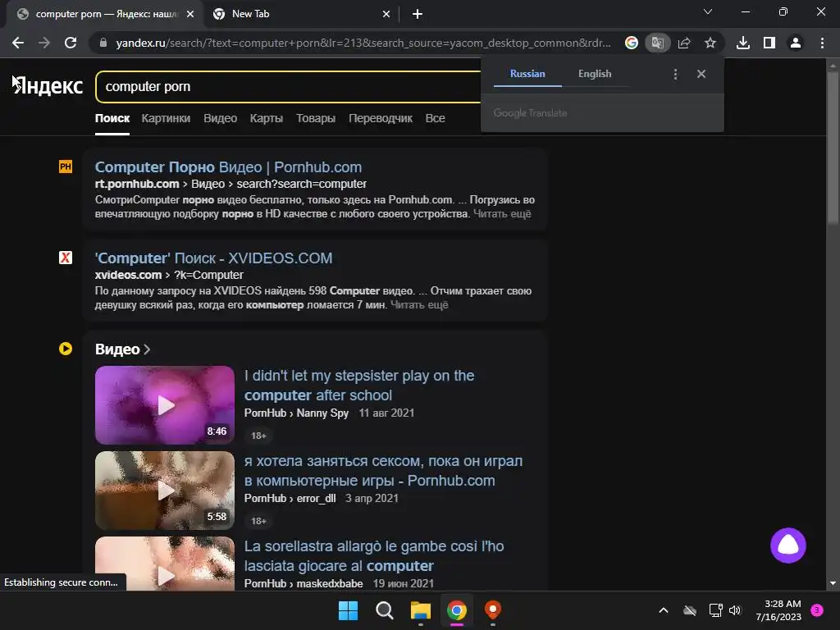Play the 8:46 video thumbnail
The height and width of the screenshot is (630, 840).
pyautogui.click(x=164, y=405)
